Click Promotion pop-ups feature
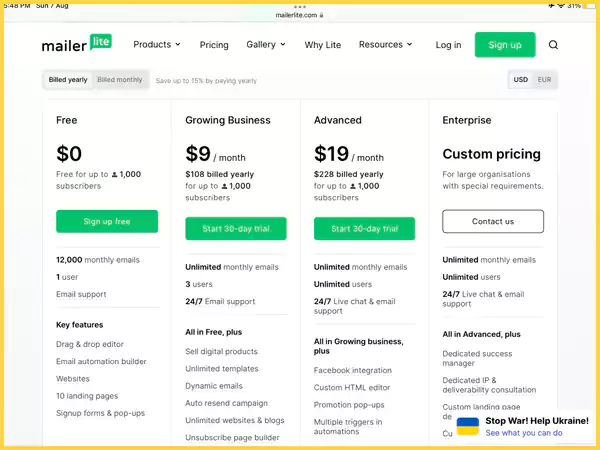Screen dimensions: 600x450 [x=349, y=404]
